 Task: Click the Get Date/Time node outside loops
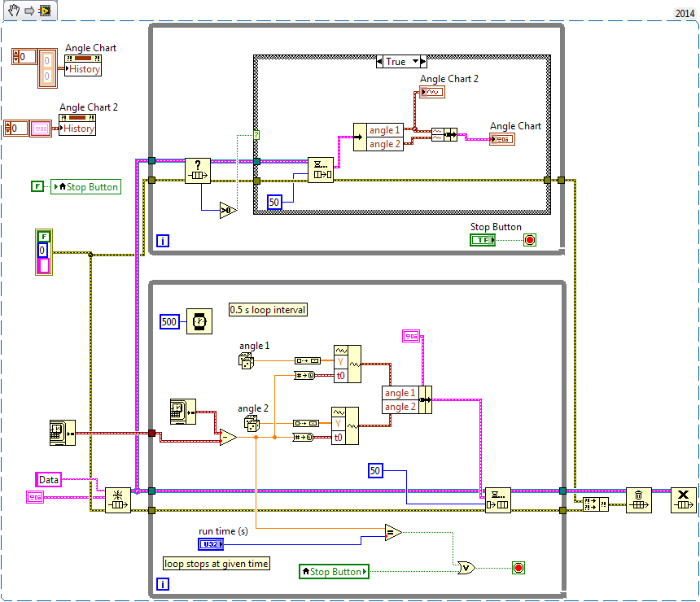coord(63,433)
